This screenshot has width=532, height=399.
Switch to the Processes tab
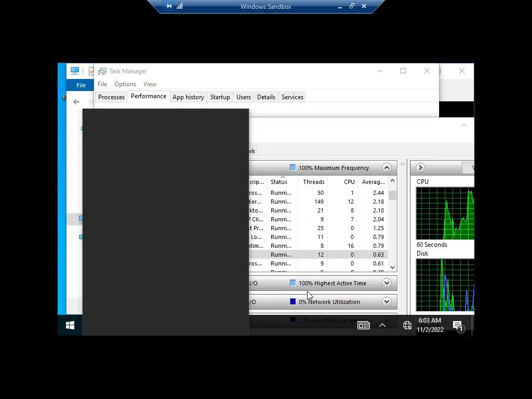[x=111, y=97]
